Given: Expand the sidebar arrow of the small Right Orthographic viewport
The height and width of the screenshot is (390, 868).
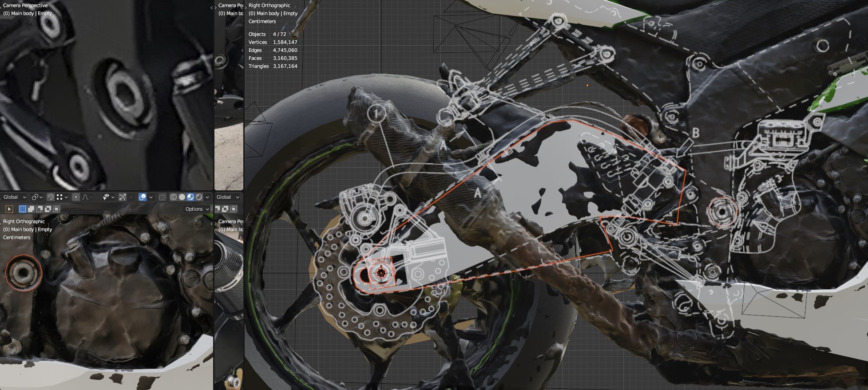Looking at the screenshot, I should (211, 224).
